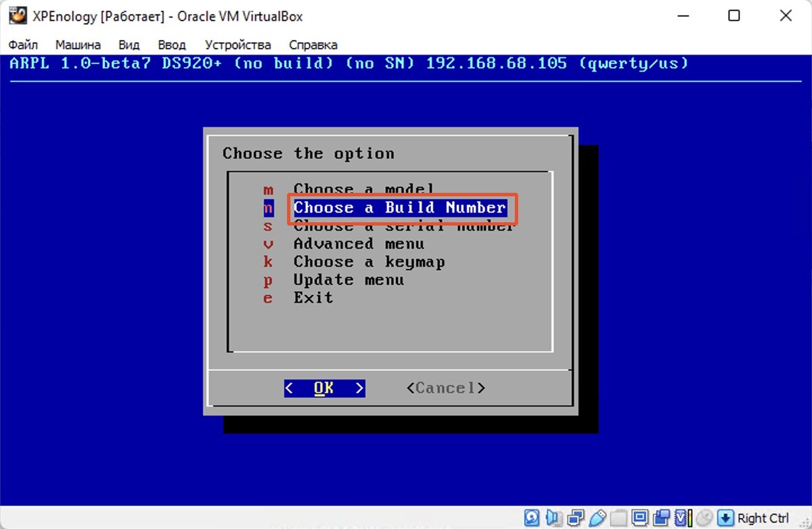Viewport: 812px width, 529px height.
Task: Maximize the VirtualBox window
Action: pos(734,16)
